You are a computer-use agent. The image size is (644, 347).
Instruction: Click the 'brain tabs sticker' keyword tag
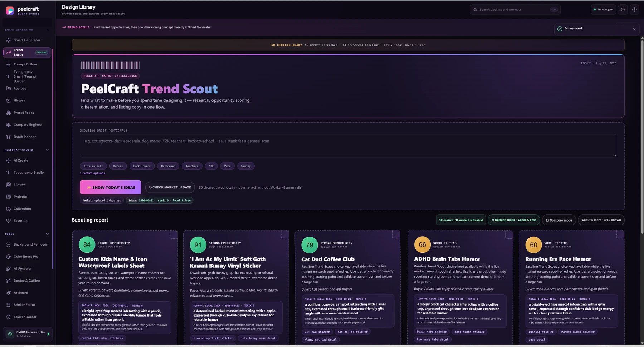click(432, 332)
